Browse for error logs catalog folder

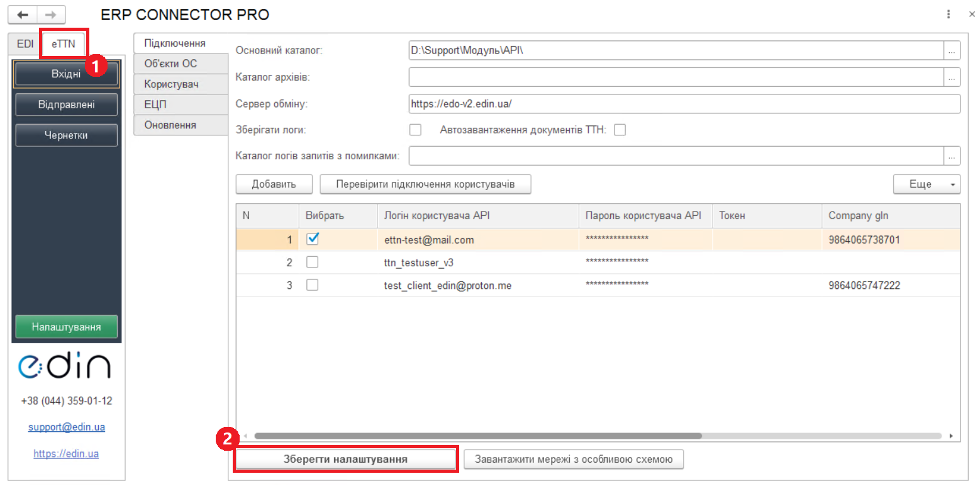(x=952, y=155)
